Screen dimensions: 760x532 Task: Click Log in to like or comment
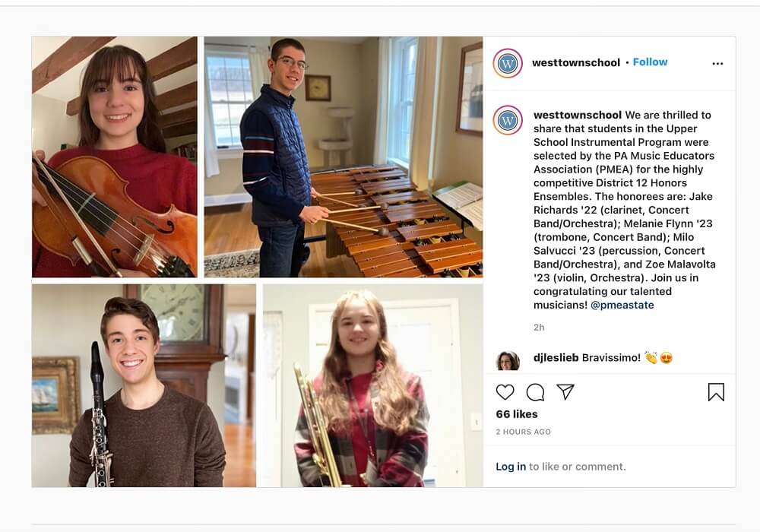[511, 467]
